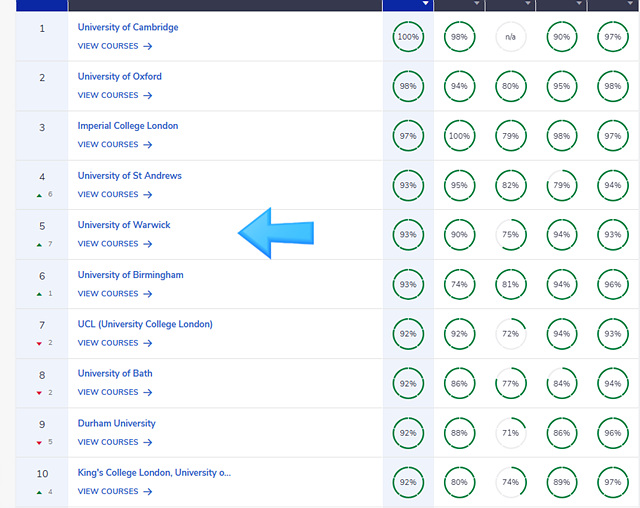Click Bath's 86% score circle

click(459, 384)
